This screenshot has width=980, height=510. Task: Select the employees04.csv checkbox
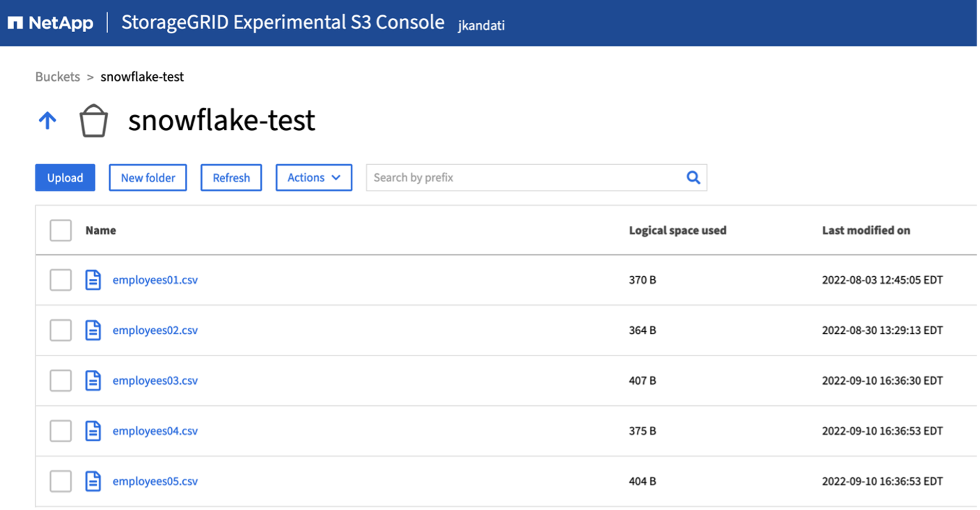point(61,431)
